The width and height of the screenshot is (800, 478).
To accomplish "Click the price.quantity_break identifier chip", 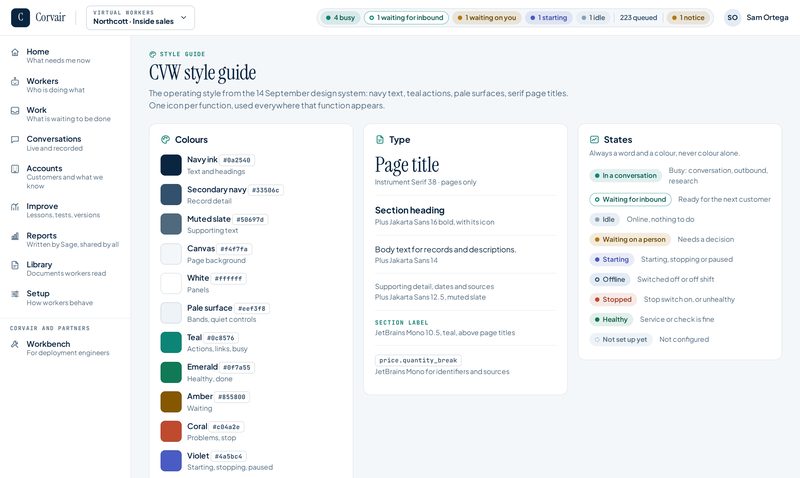I will click(x=418, y=360).
